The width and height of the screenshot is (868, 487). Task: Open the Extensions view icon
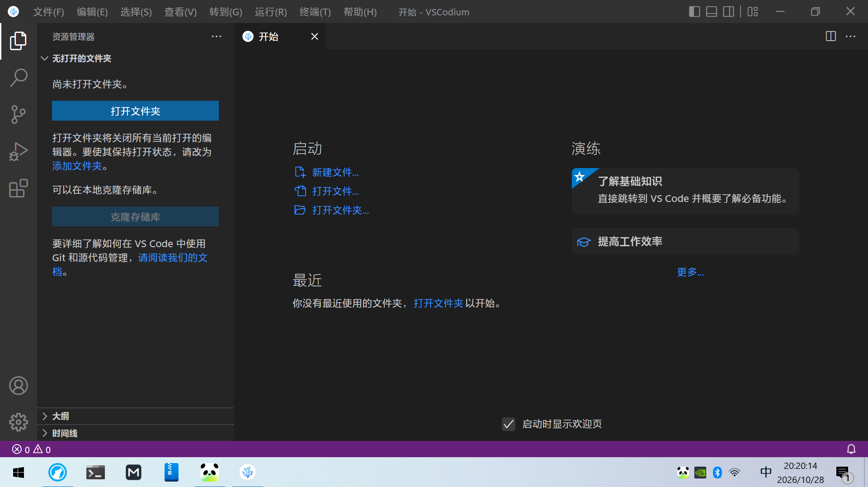(x=18, y=188)
